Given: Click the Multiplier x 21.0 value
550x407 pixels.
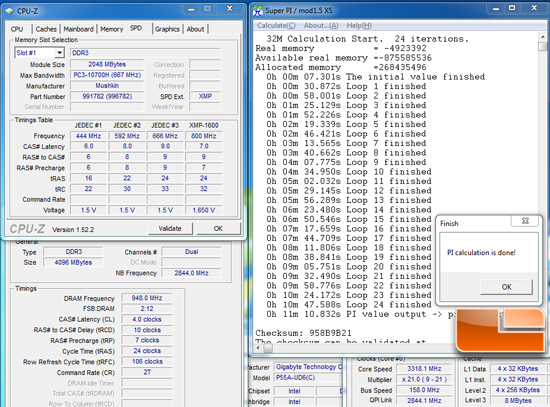Looking at the screenshot, I should [x=424, y=379].
